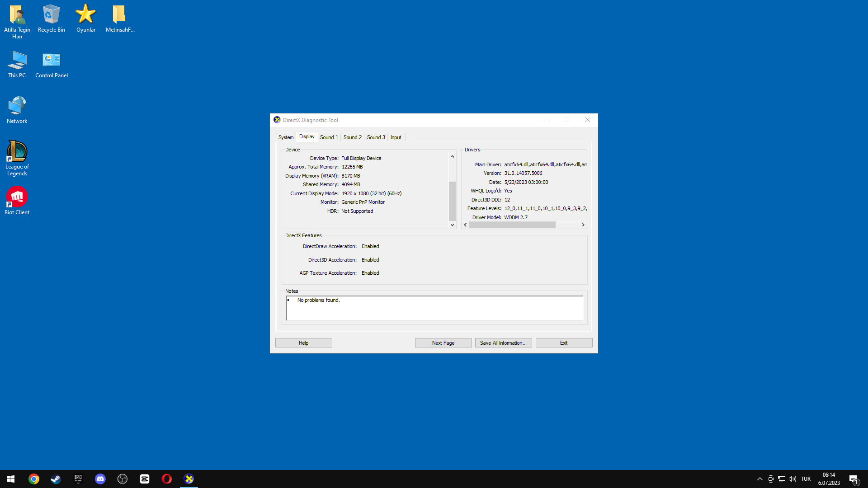Show hidden system tray icons chevron
Screen dimensions: 868x488
tap(759, 479)
